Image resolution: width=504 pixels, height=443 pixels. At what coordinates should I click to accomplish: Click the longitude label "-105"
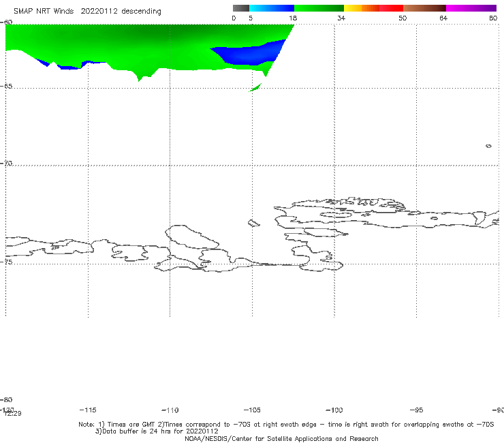tap(252, 410)
